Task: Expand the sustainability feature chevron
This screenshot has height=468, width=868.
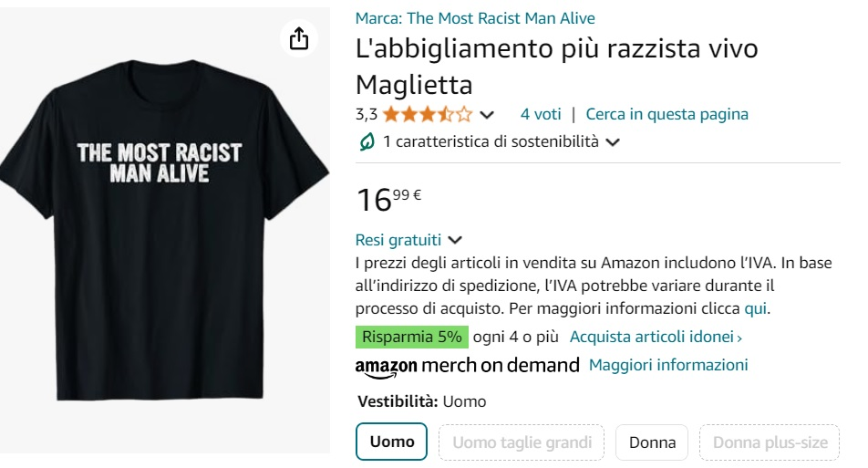Action: [x=613, y=142]
